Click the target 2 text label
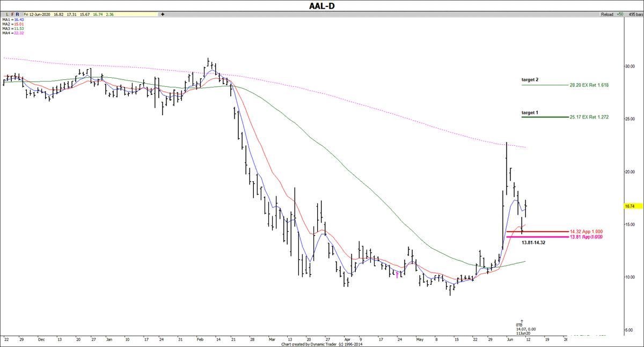This screenshot has height=347, width=644. pos(530,79)
